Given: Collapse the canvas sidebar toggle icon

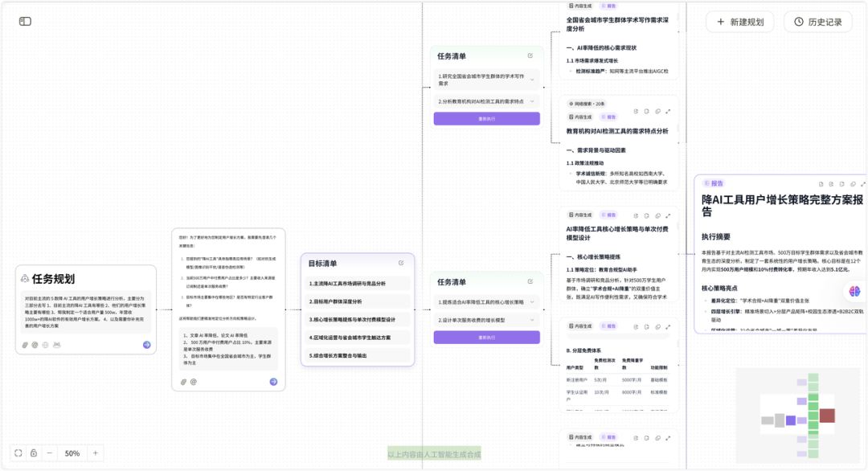Looking at the screenshot, I should pyautogui.click(x=24, y=21).
